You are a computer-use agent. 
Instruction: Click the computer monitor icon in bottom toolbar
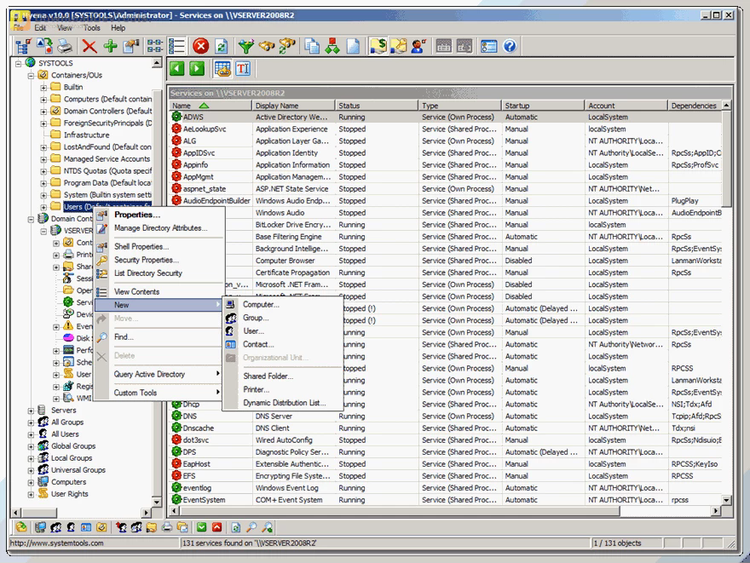(40, 527)
